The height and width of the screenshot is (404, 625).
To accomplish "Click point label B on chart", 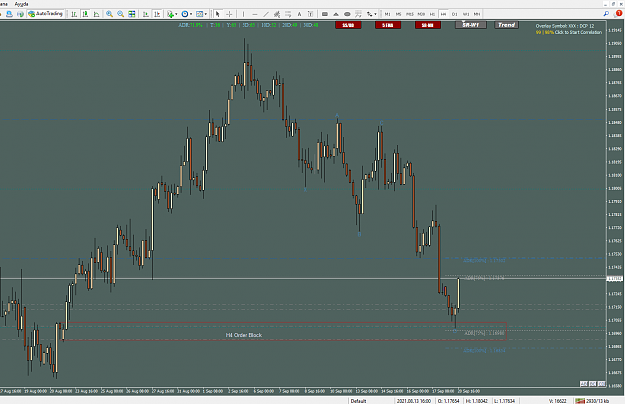I will point(359,234).
